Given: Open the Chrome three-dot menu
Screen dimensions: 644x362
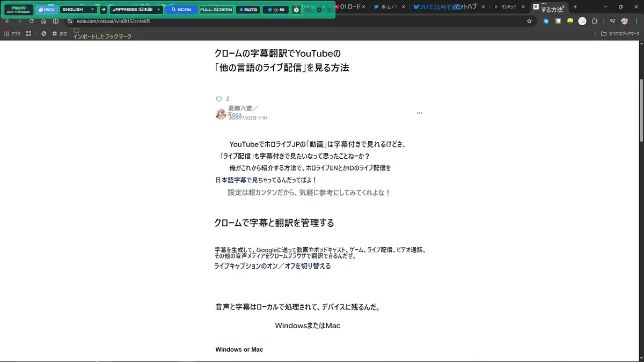Looking at the screenshot, I should click(x=636, y=21).
